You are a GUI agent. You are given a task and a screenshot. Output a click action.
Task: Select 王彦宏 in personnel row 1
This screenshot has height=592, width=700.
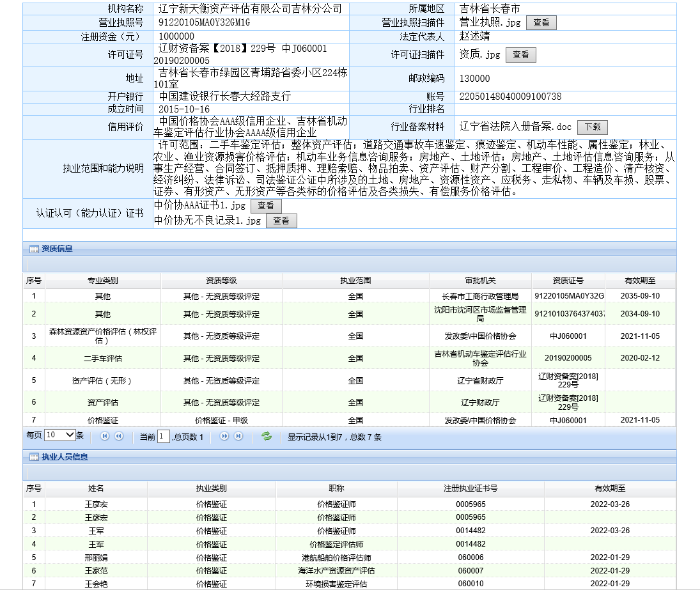(96, 504)
